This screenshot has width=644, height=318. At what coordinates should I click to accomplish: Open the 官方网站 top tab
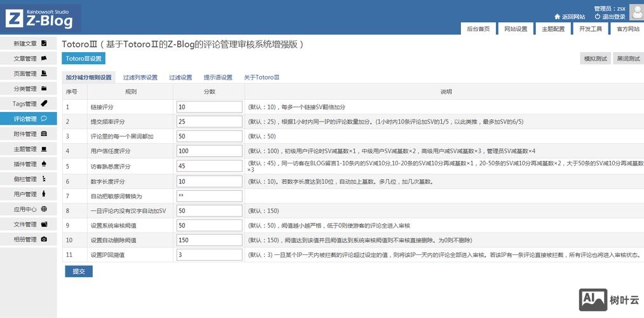point(627,29)
